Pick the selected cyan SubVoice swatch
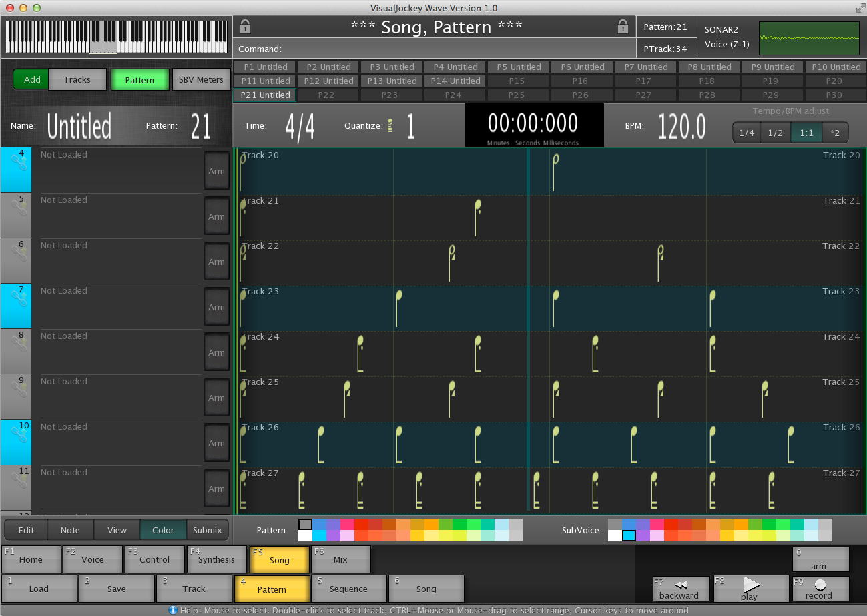Screen dimensions: 867x616 coord(629,535)
